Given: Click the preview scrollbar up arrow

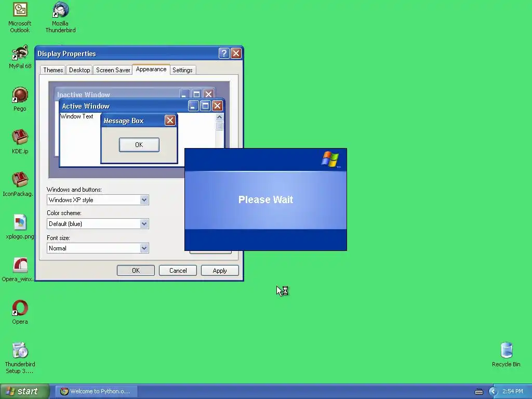Looking at the screenshot, I should coord(220,117).
